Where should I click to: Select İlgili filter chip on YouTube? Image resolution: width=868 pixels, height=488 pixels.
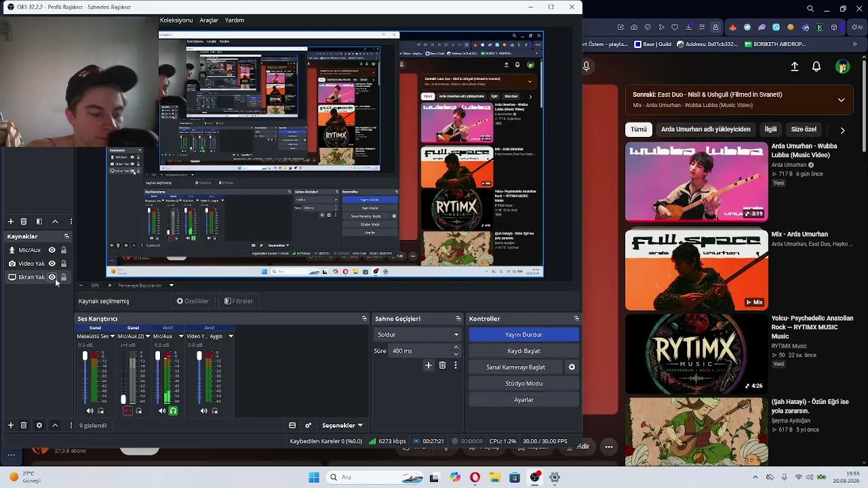pyautogui.click(x=770, y=129)
